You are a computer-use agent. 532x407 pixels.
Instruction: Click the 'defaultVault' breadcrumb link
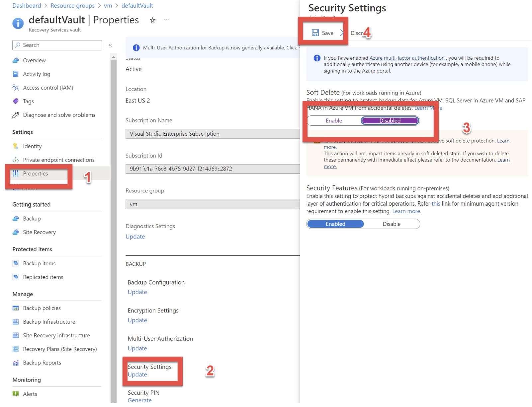click(137, 6)
